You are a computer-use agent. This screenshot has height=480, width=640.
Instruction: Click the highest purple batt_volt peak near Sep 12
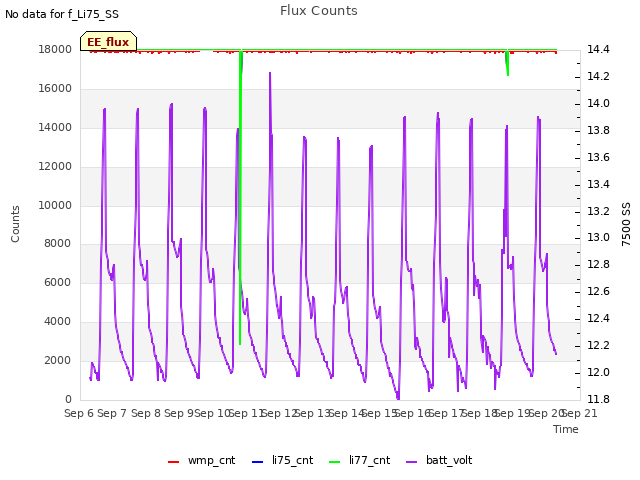270,73
